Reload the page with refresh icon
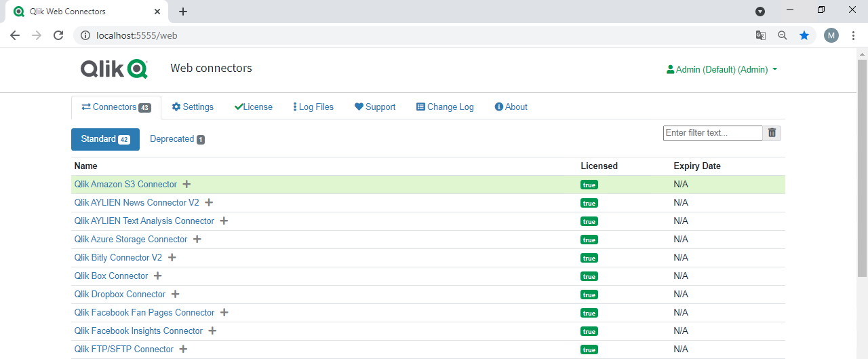 pyautogui.click(x=58, y=35)
